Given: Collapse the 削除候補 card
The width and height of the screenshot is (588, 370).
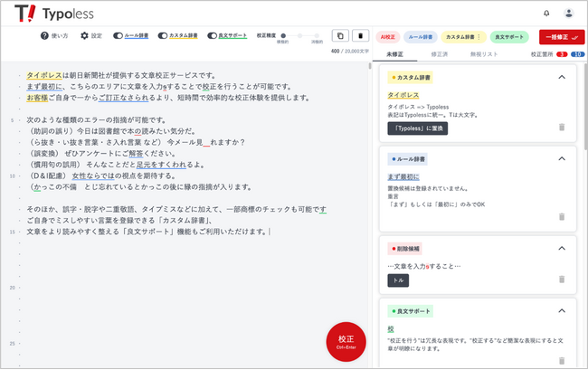Looking at the screenshot, I should coord(561,247).
